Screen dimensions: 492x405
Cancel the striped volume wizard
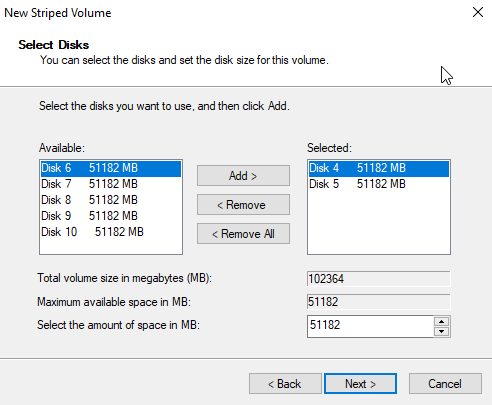(445, 384)
